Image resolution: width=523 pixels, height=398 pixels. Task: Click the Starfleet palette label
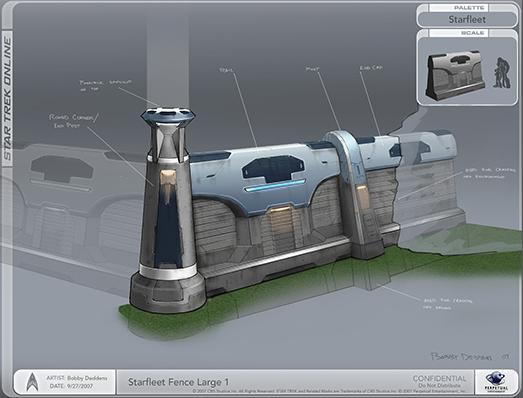click(x=467, y=19)
